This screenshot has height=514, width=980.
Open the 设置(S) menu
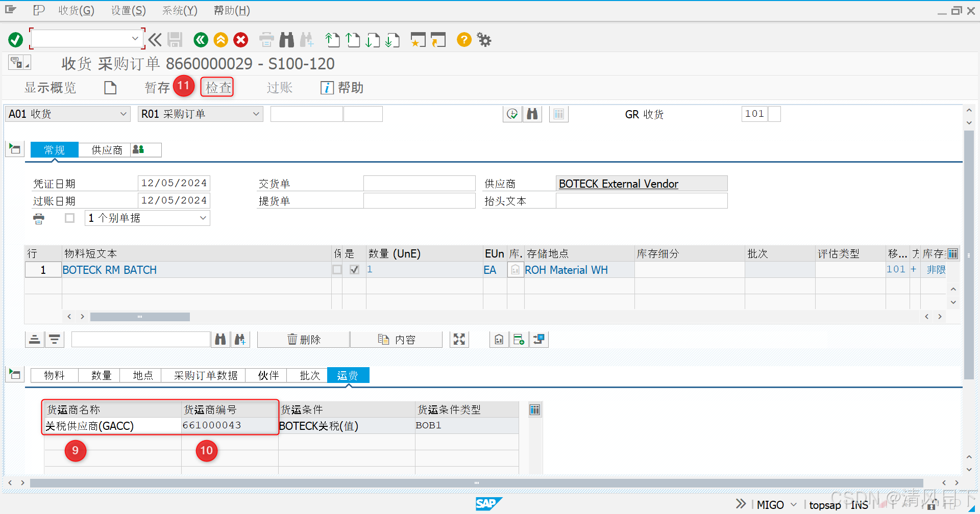pyautogui.click(x=129, y=11)
